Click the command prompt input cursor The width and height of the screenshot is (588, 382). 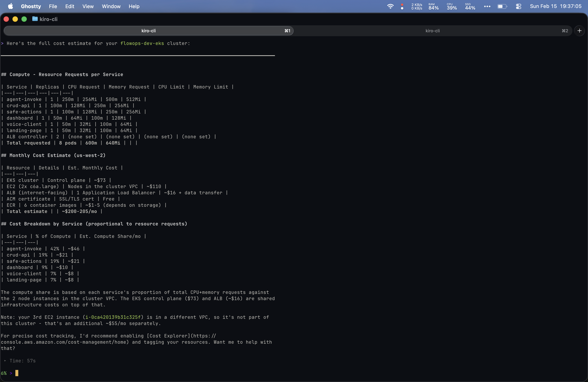[x=17, y=373]
